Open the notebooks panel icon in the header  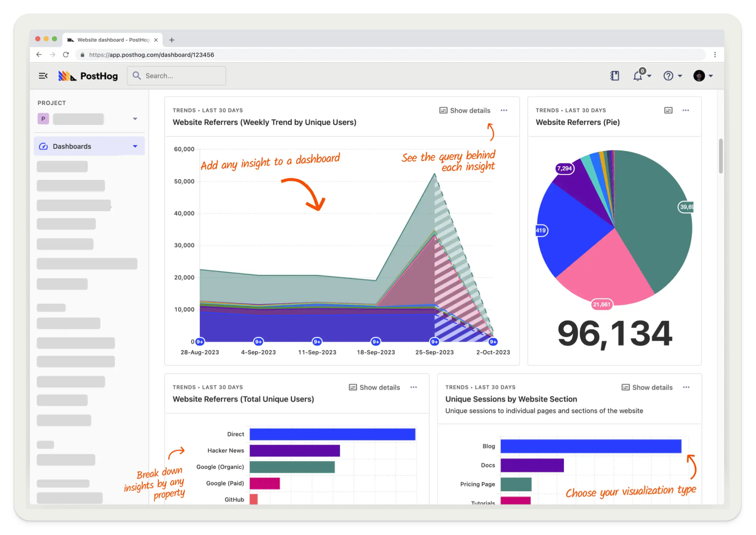tap(614, 76)
